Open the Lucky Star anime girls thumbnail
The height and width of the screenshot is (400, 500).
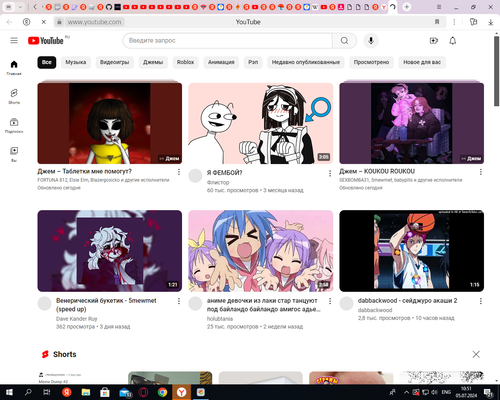click(261, 251)
